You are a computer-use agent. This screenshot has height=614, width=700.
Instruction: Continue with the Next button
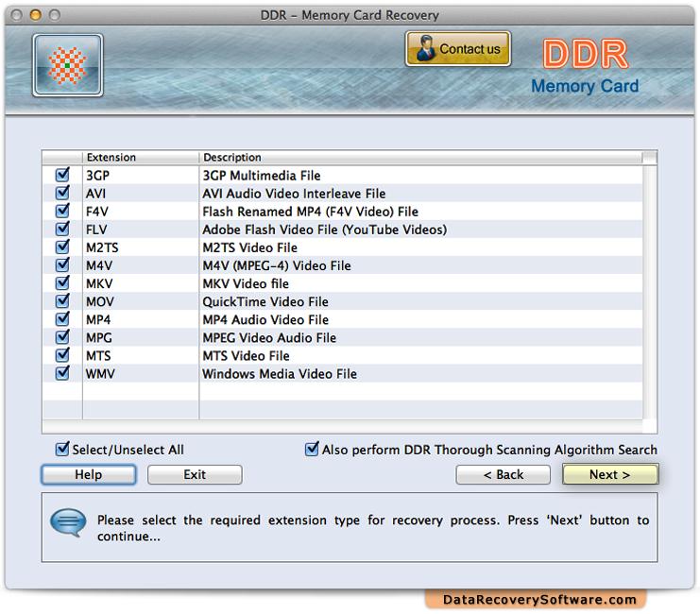coord(610,474)
